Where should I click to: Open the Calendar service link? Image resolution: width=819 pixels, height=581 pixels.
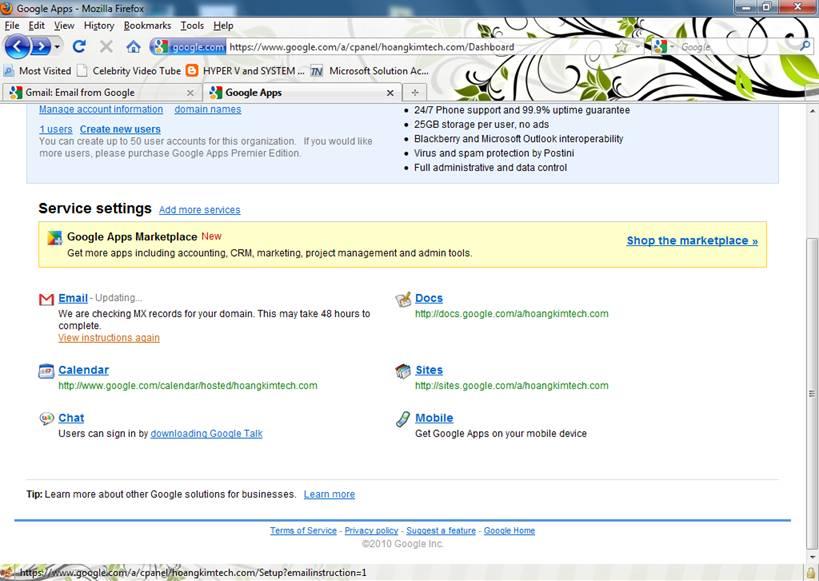84,370
